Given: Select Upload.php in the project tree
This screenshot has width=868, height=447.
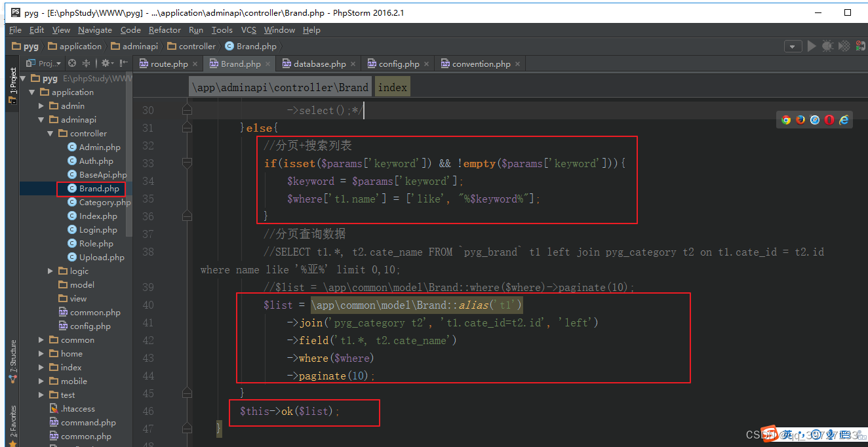Looking at the screenshot, I should [x=96, y=257].
